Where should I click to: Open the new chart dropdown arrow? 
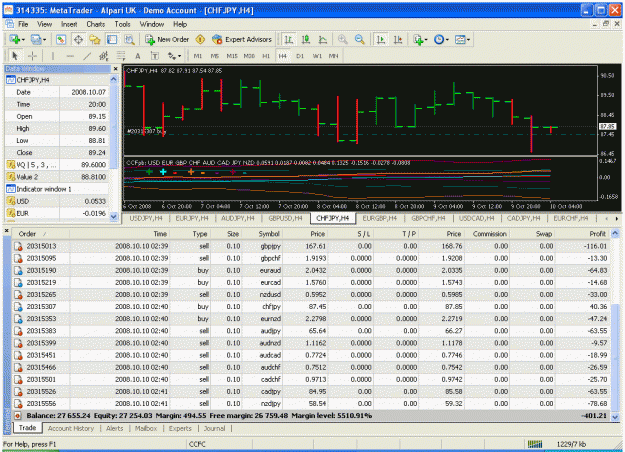pyautogui.click(x=23, y=40)
